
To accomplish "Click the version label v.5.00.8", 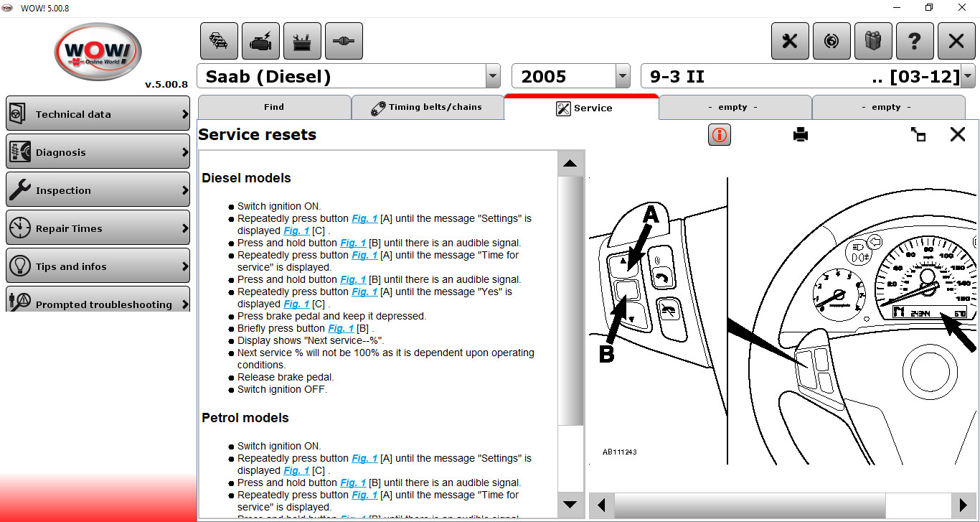I will tap(166, 84).
